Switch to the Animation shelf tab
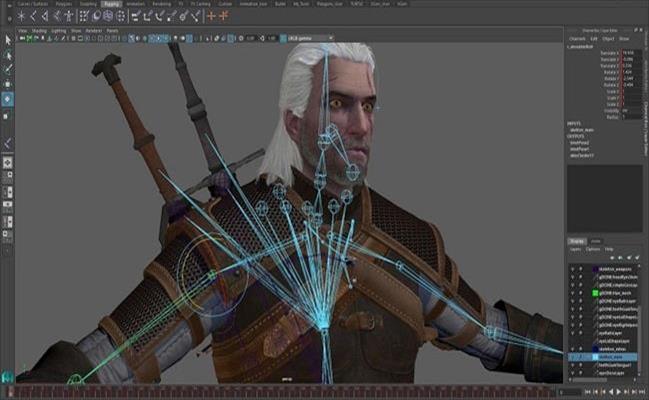This screenshot has width=649, height=400. [136, 4]
